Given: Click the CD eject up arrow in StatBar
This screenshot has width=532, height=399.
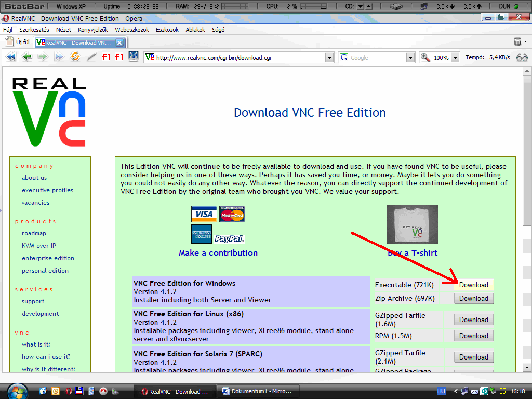Looking at the screenshot, I should pos(369,6).
